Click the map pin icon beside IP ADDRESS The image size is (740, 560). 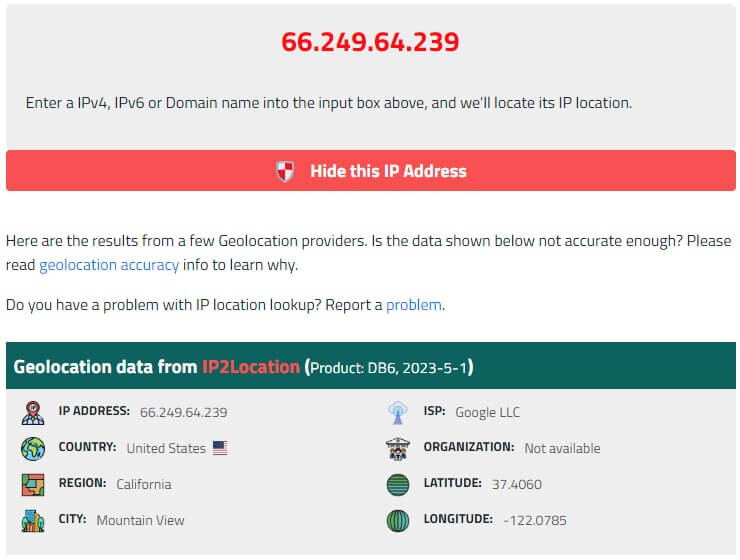pyautogui.click(x=33, y=412)
